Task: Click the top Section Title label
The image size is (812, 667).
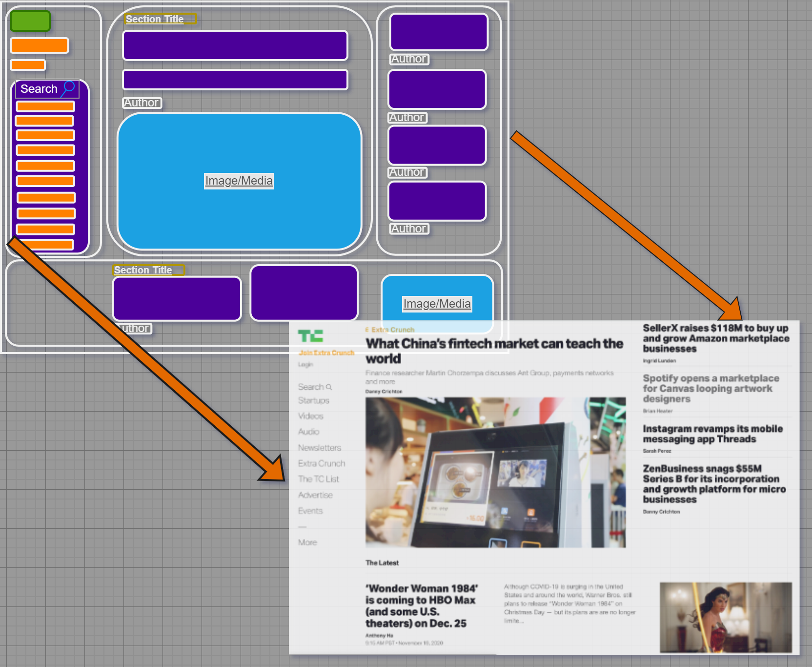Action: (155, 19)
